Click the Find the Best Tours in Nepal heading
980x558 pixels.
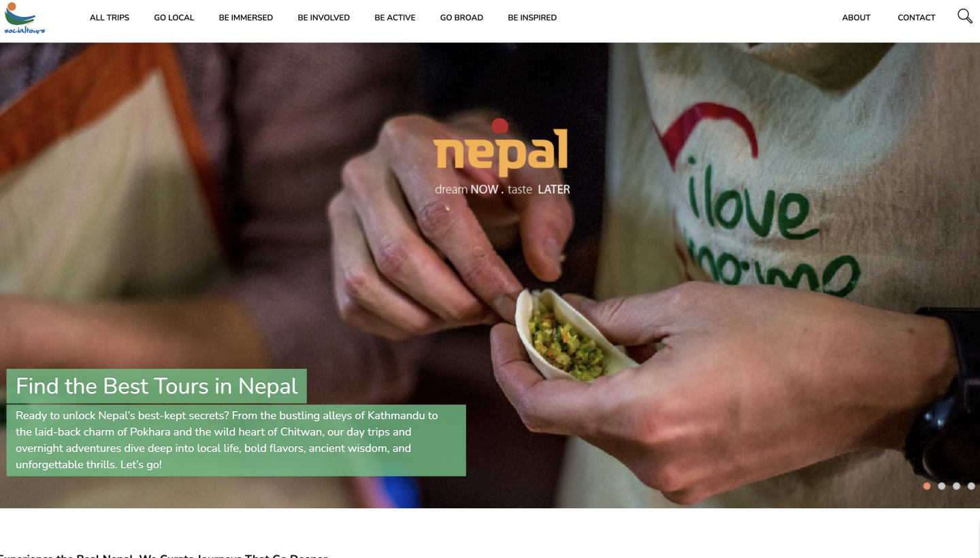tap(157, 386)
